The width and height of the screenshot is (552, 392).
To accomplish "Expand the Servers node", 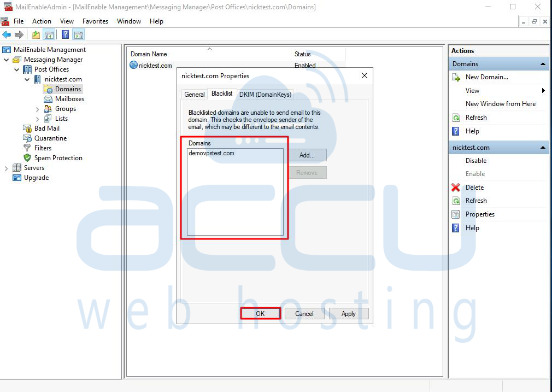I will [x=7, y=168].
